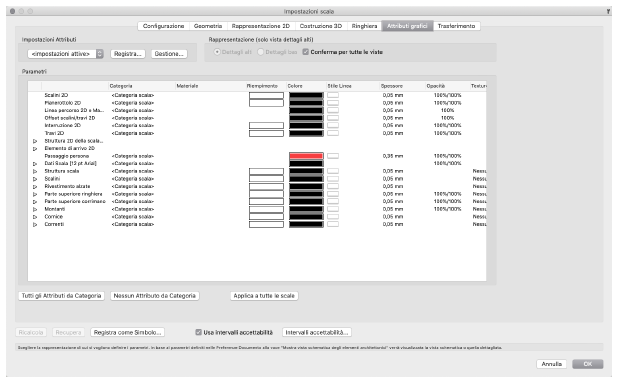This screenshot has height=386, width=618.
Task: Expand the Parte superiore corrimano row
Action: 35,202
